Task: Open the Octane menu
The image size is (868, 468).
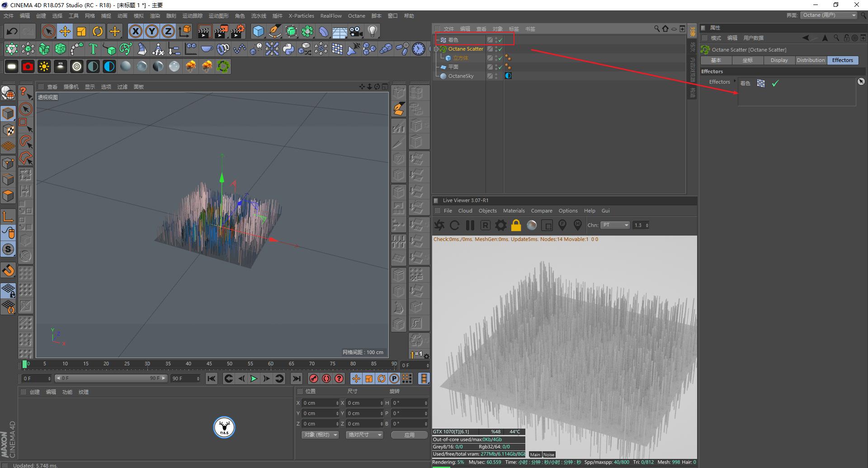Action: click(356, 16)
